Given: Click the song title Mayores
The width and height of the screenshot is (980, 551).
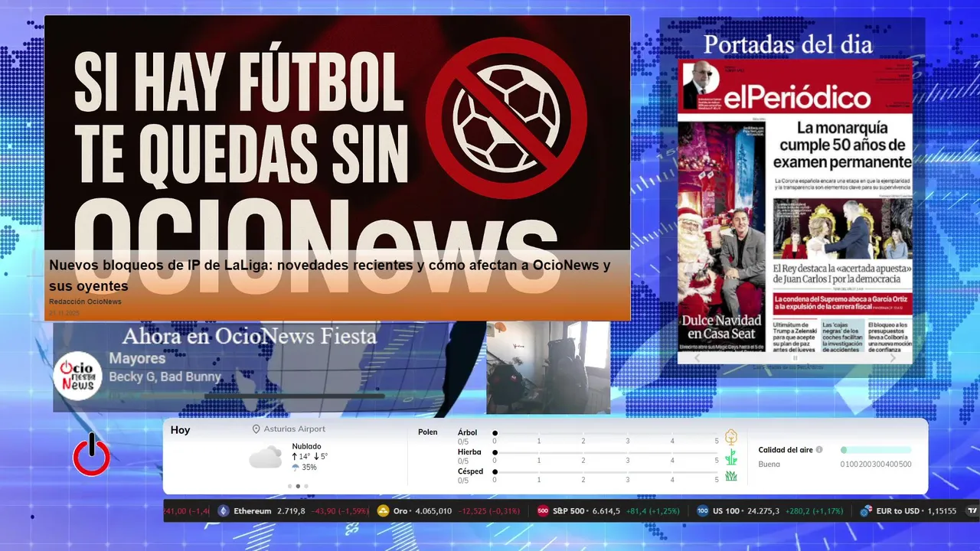Looking at the screenshot, I should (137, 358).
